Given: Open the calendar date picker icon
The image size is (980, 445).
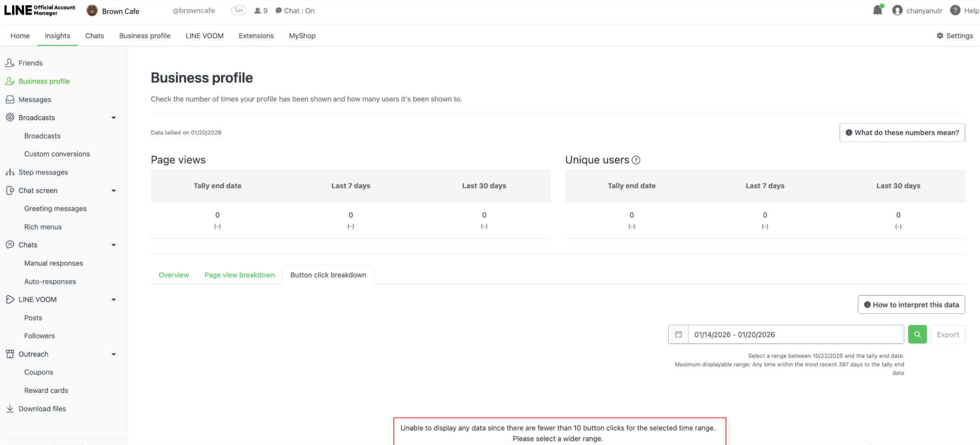Looking at the screenshot, I should [x=678, y=334].
